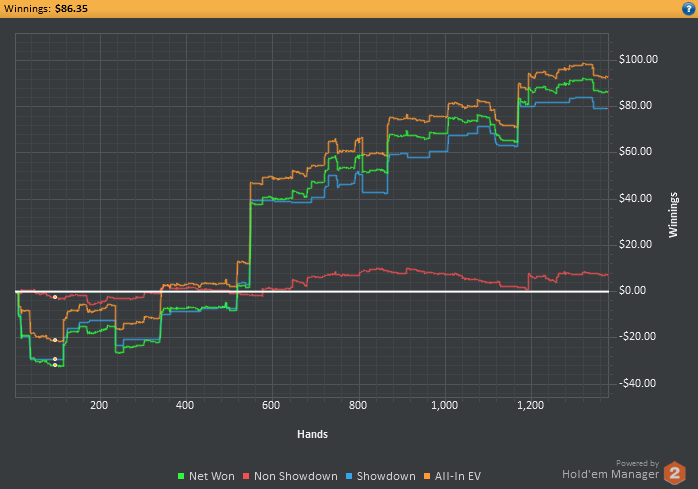Click the Showdown legend label

click(386, 476)
